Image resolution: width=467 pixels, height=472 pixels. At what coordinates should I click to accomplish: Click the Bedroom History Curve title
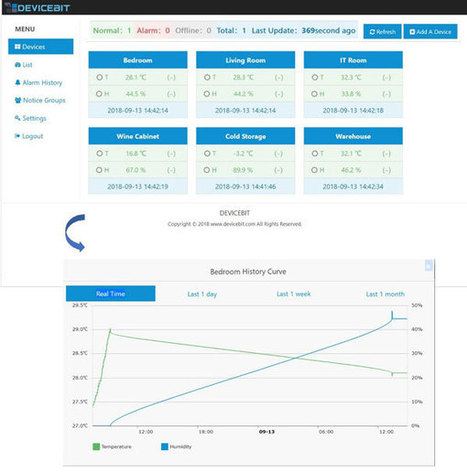(x=248, y=271)
